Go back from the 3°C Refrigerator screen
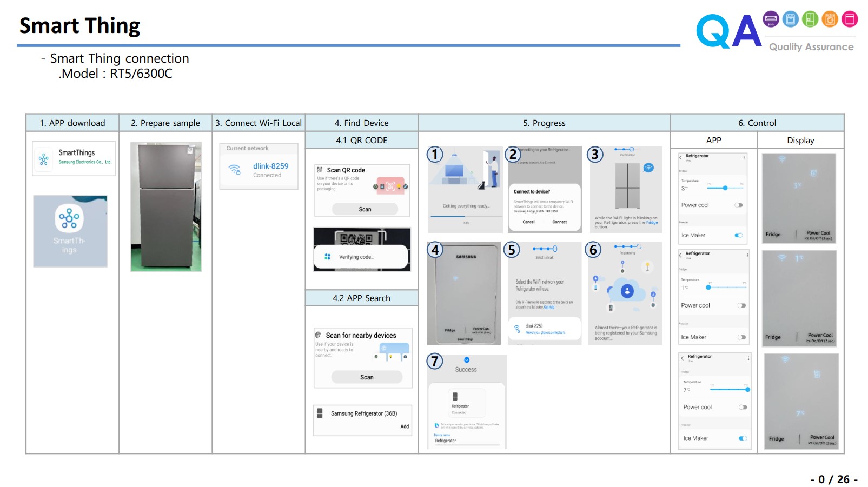This screenshot has height=487, width=868. pos(681,157)
